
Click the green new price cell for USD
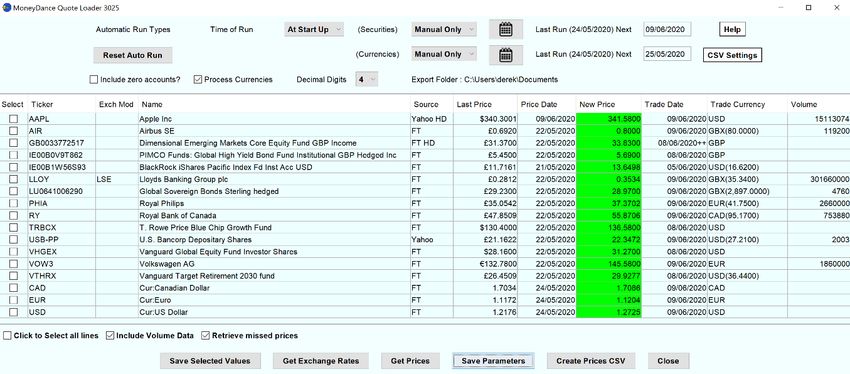[609, 312]
